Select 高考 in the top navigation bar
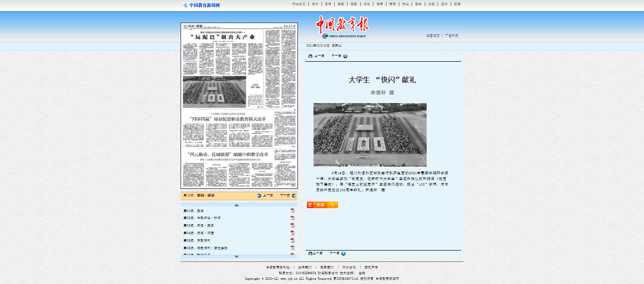 [379, 4]
